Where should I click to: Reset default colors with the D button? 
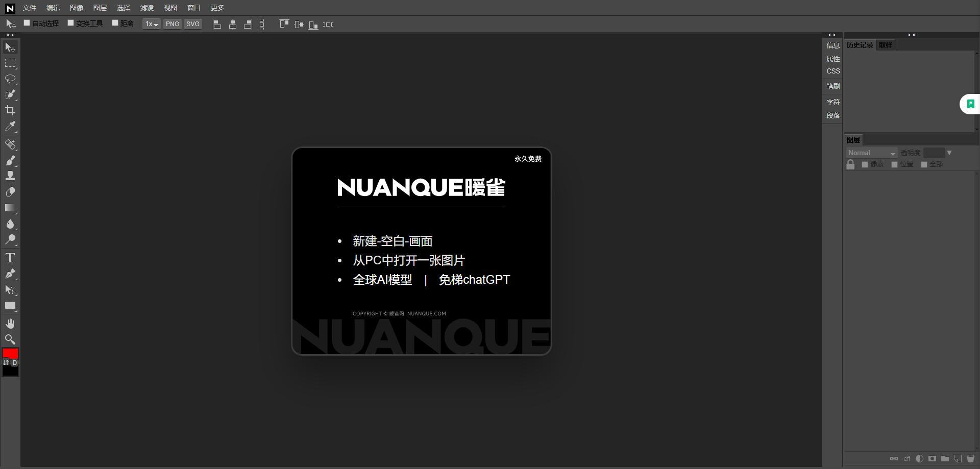click(x=15, y=363)
